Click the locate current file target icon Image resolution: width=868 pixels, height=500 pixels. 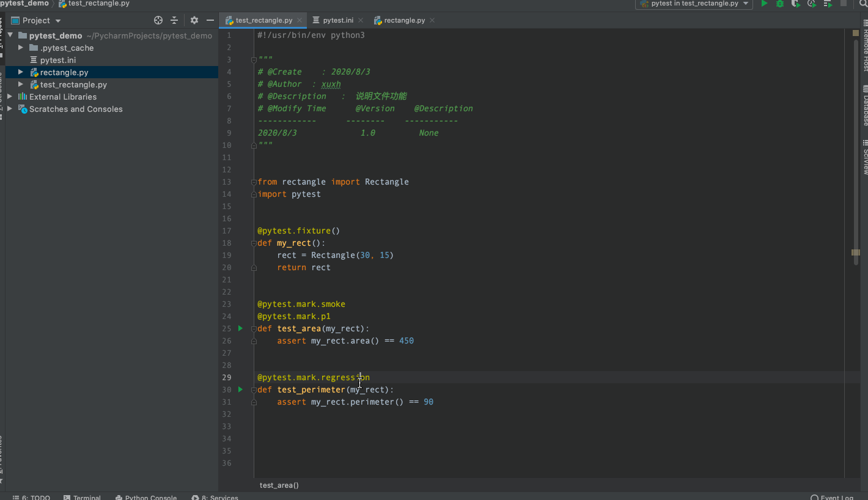[158, 20]
